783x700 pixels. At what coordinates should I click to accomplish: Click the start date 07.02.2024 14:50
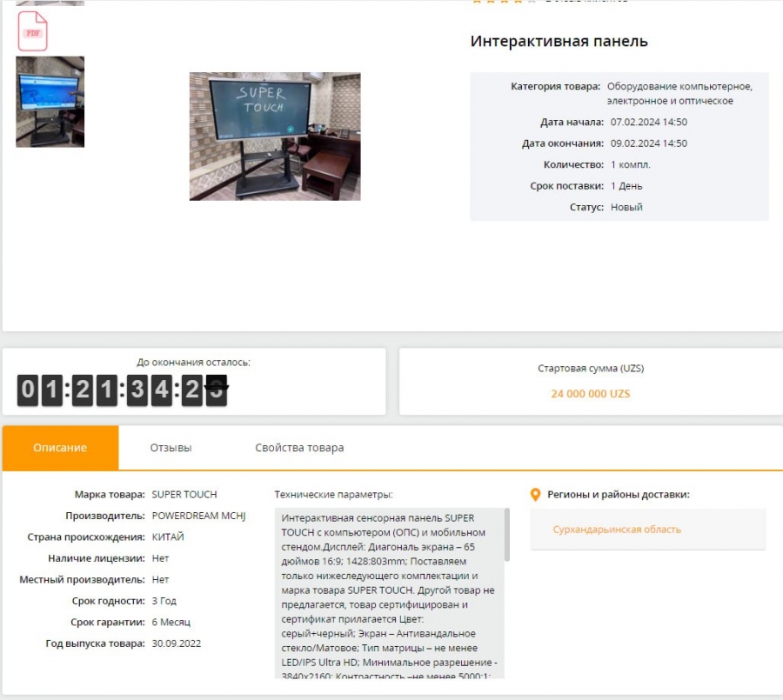649,123
